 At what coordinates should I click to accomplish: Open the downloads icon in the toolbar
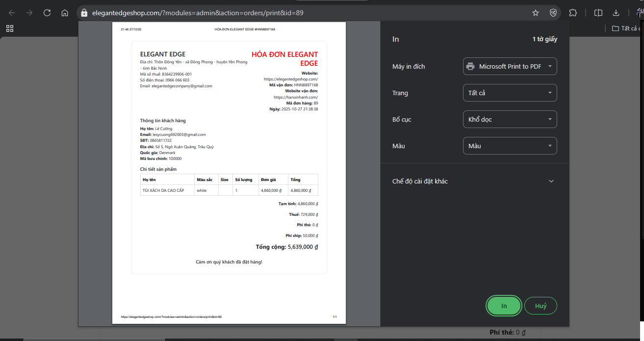pyautogui.click(x=616, y=13)
